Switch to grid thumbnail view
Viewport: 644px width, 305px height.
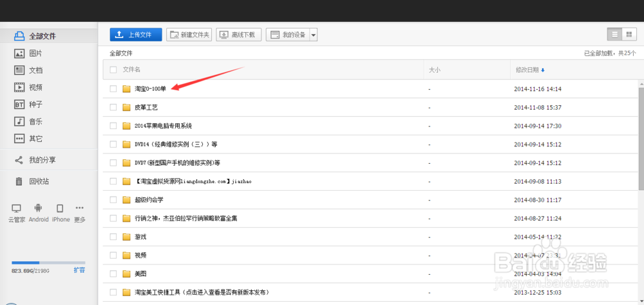(629, 35)
